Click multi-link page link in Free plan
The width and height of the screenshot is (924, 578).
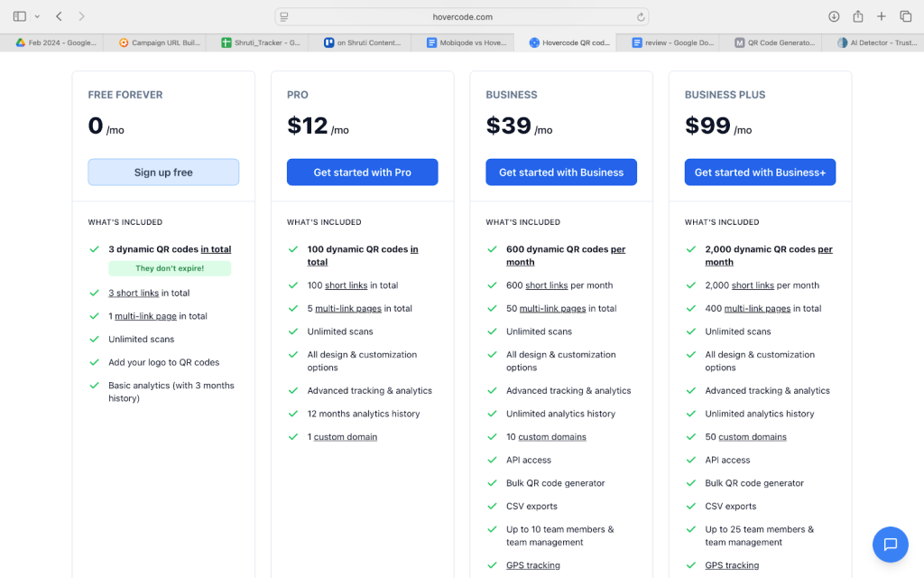[145, 316]
